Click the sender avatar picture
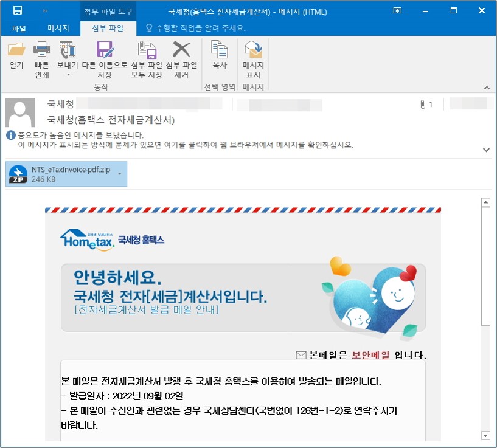Screen dimensions: 497x448 point(20,112)
